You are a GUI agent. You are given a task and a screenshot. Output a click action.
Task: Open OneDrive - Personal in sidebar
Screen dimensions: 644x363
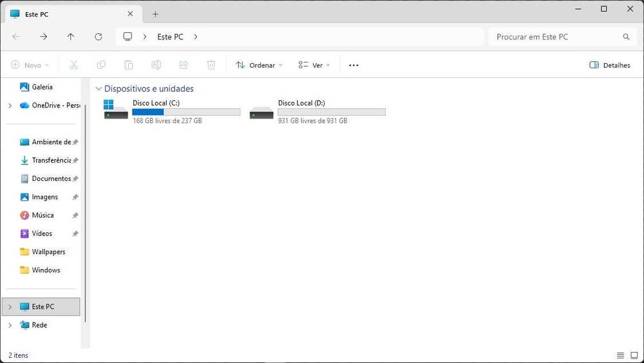pos(50,105)
